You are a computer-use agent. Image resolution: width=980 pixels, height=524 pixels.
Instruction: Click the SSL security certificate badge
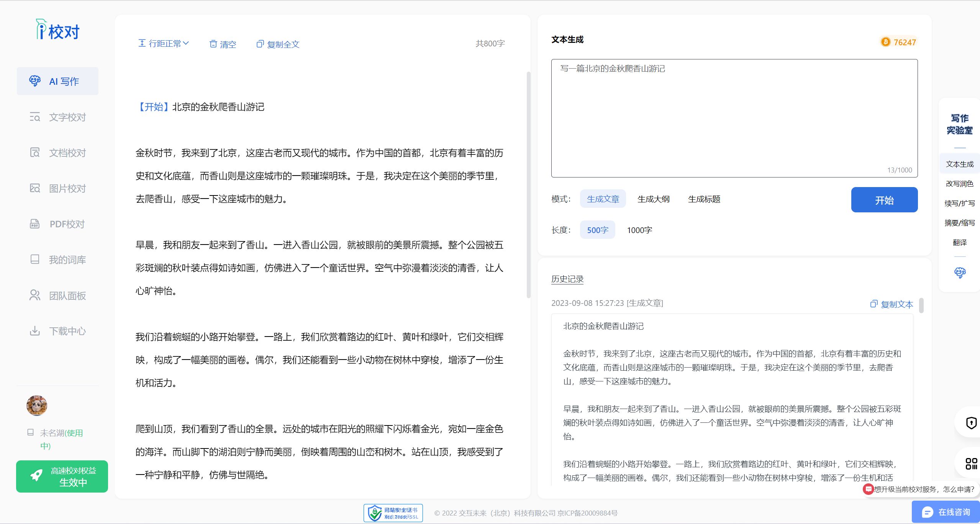click(x=393, y=513)
